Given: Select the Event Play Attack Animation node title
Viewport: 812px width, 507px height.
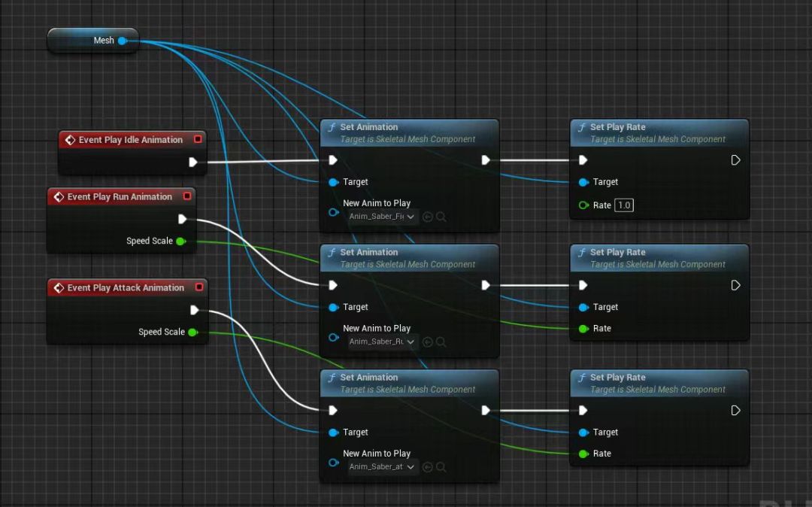Looking at the screenshot, I should click(125, 287).
